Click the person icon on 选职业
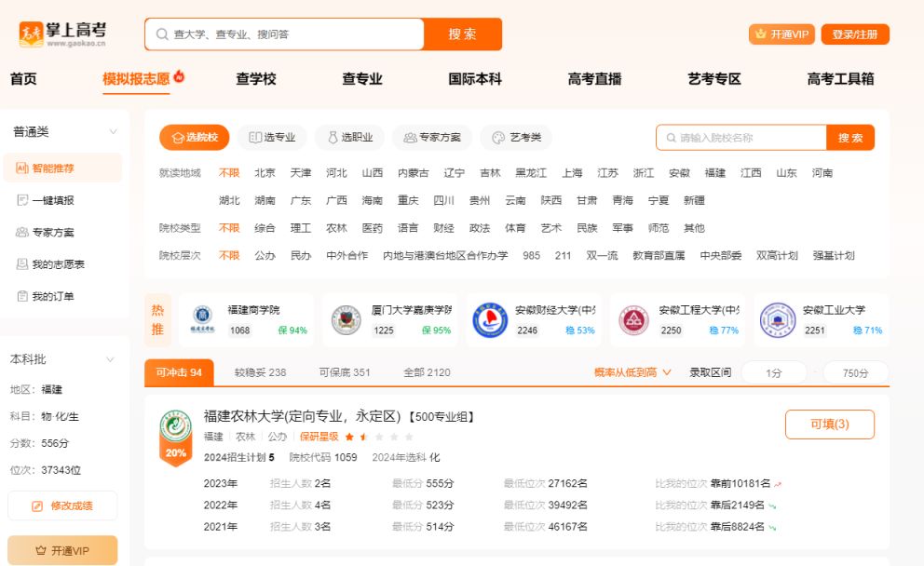 (x=333, y=137)
